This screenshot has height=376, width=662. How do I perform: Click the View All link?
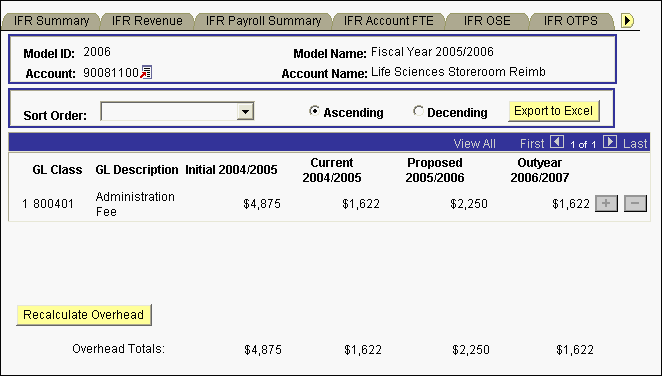coord(475,143)
